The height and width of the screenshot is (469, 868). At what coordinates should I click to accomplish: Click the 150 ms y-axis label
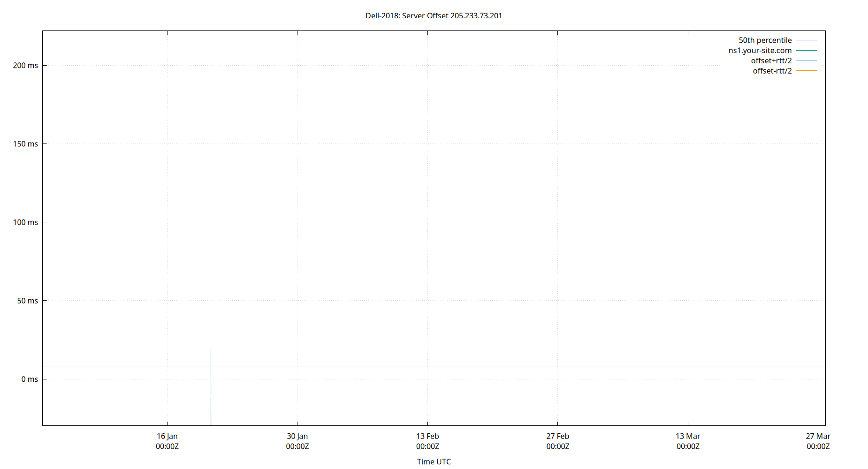(x=25, y=144)
